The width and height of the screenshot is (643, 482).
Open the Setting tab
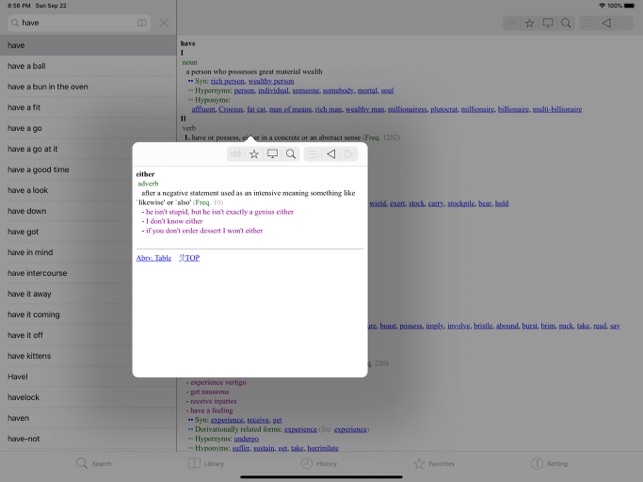pyautogui.click(x=549, y=464)
